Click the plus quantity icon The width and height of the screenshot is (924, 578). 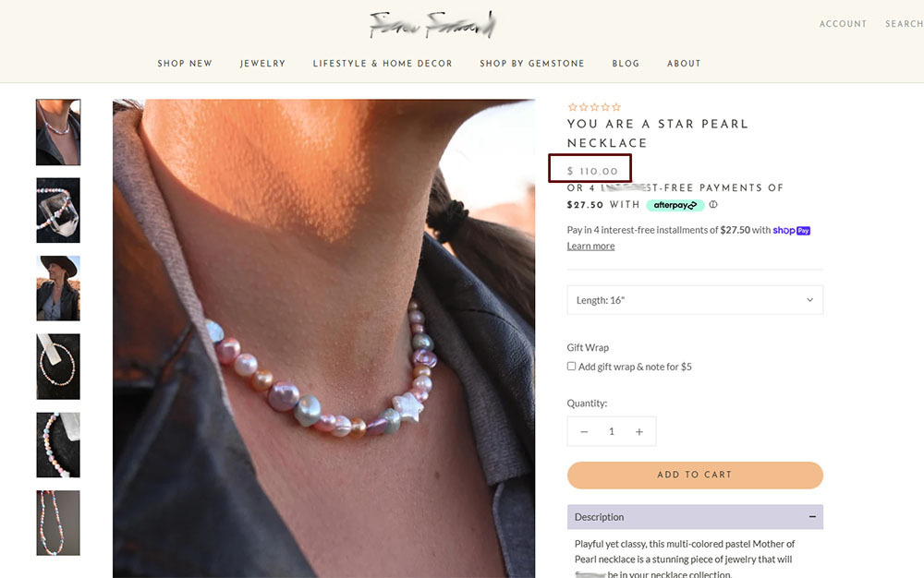pyautogui.click(x=638, y=431)
